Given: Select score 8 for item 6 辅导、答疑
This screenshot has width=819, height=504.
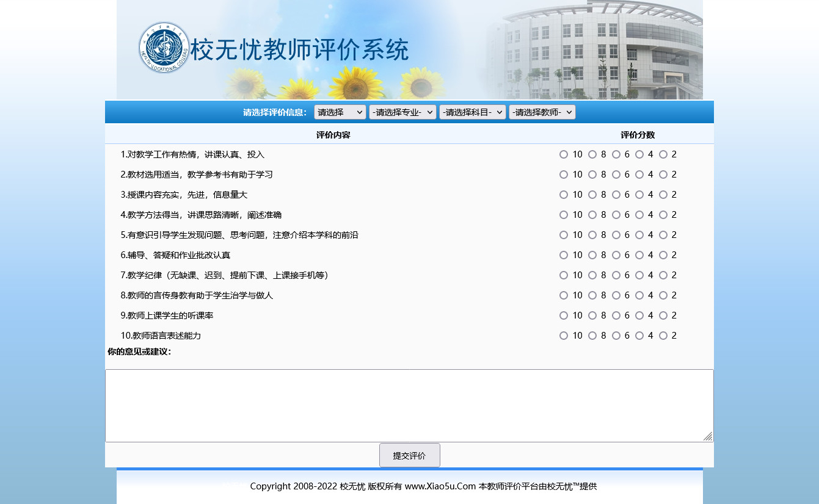Looking at the screenshot, I should 592,255.
